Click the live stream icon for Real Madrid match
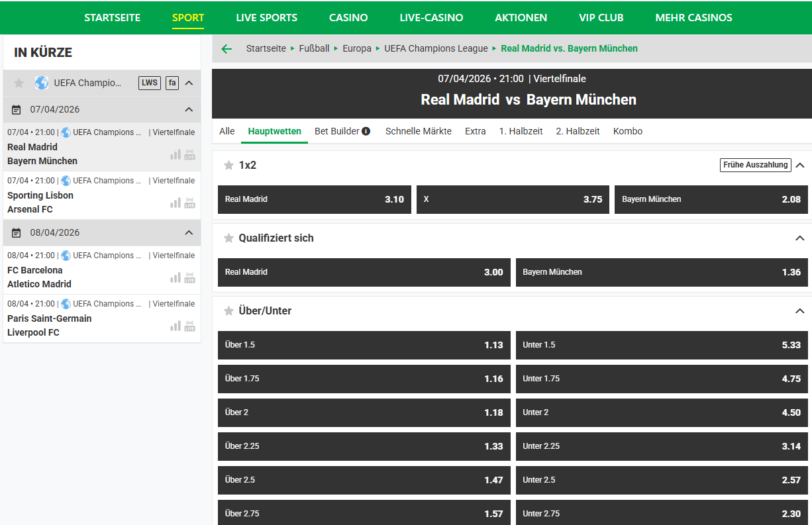The width and height of the screenshot is (812, 525). click(x=190, y=154)
